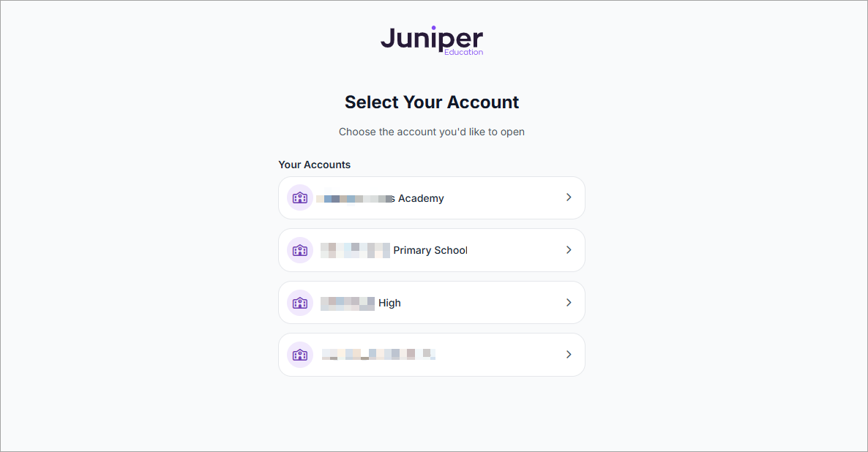This screenshot has width=868, height=452.
Task: Click the purple Education text under the logo
Action: coord(463,52)
